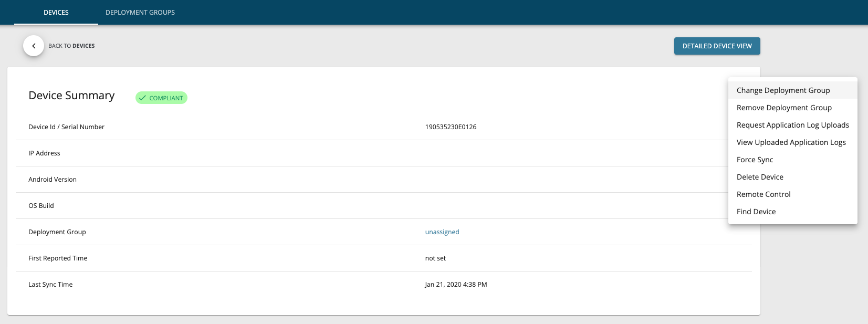The image size is (868, 324).
Task: Click the Android Version row label
Action: click(x=53, y=180)
